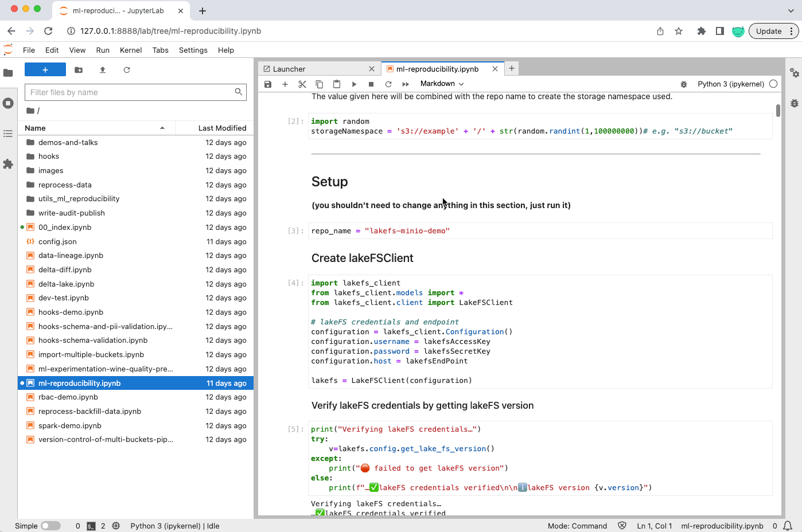Click the Setup markdown heading
The height and width of the screenshot is (532, 802).
pyautogui.click(x=330, y=182)
